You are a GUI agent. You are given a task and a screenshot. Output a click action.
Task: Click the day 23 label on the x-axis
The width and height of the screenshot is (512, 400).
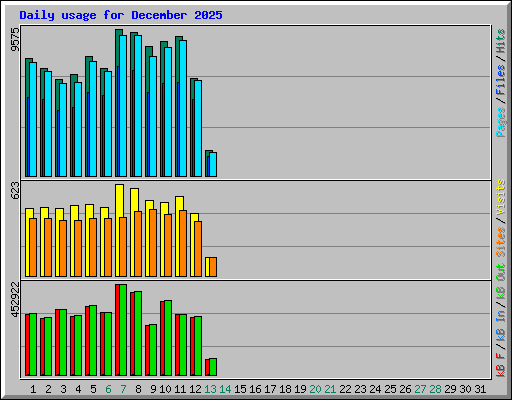(360, 389)
